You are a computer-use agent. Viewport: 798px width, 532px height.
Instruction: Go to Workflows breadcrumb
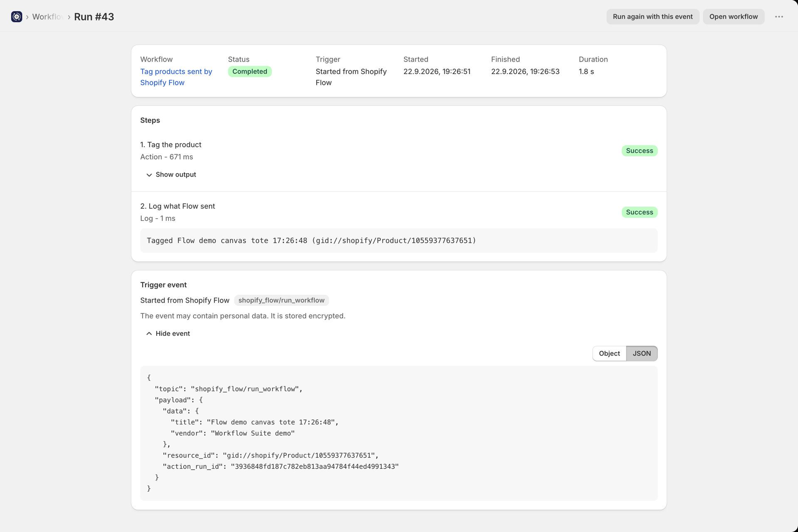(47, 17)
